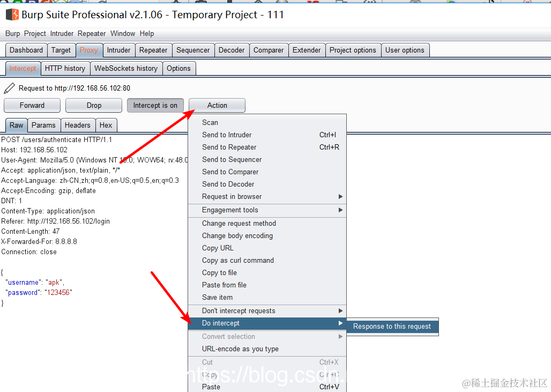Select Copy to file
Image resolution: width=551 pixels, height=392 pixels.
click(267, 273)
